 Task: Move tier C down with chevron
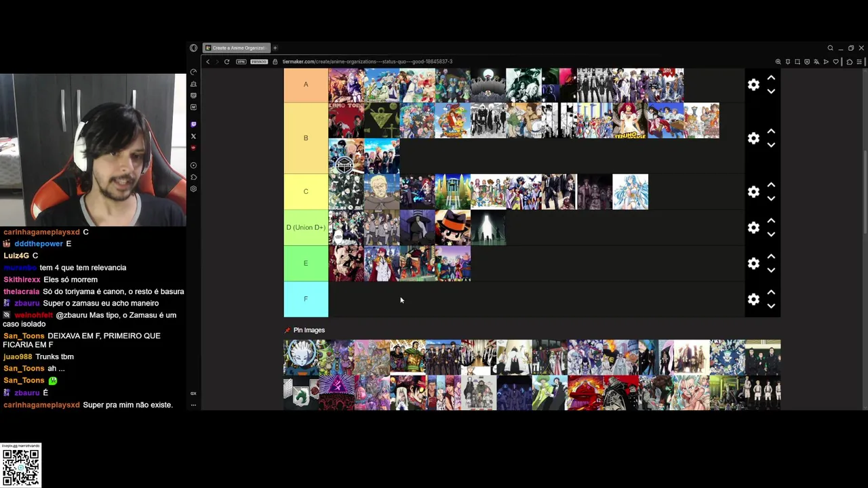[x=771, y=199]
